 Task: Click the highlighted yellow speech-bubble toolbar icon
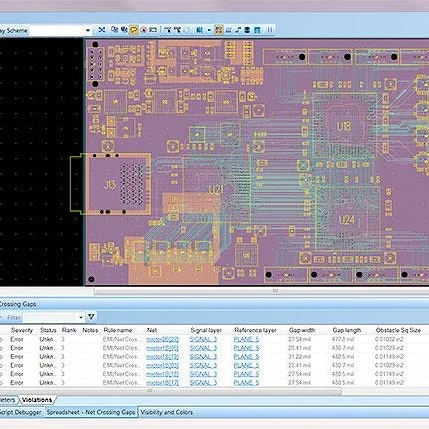(133, 30)
